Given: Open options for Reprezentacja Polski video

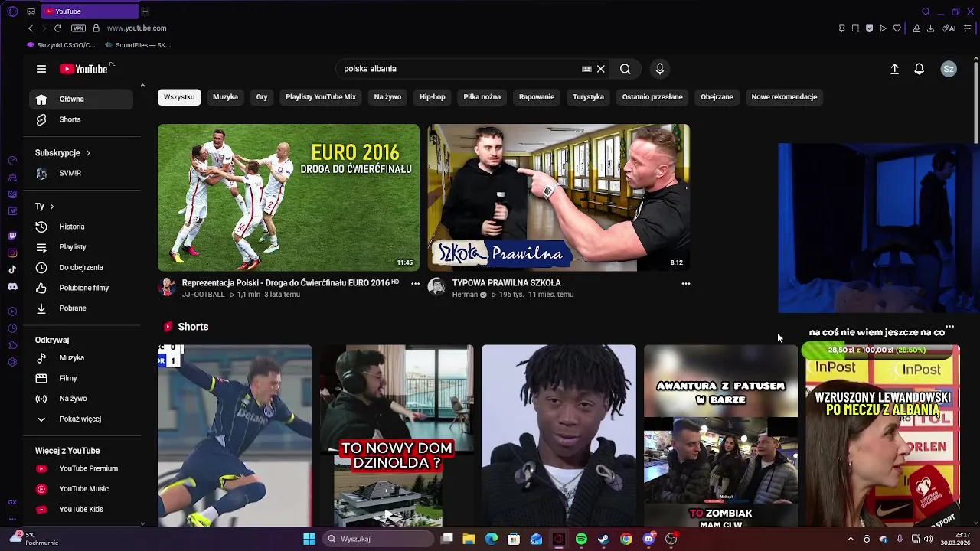Looking at the screenshot, I should pos(416,283).
